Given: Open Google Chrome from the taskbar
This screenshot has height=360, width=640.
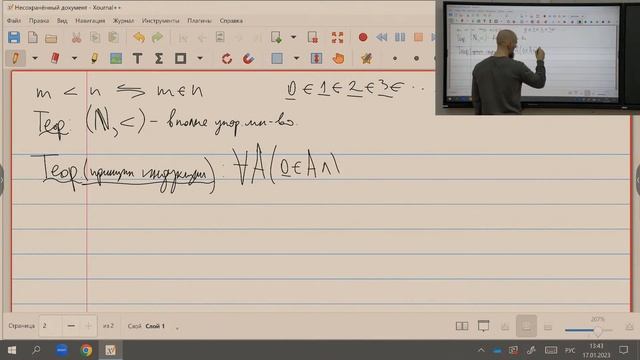Looking at the screenshot, I should [86, 350].
